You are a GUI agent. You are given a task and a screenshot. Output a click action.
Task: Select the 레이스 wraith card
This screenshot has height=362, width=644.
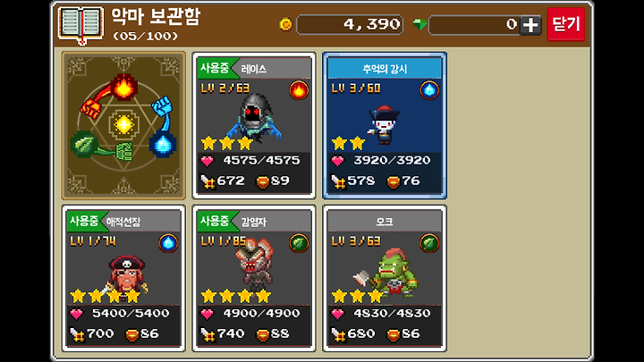point(254,125)
